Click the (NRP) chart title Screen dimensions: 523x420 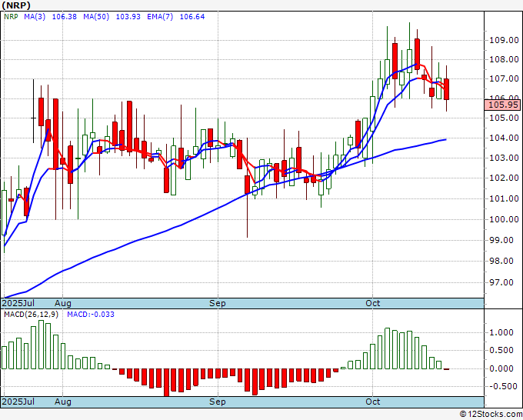[x=16, y=5]
